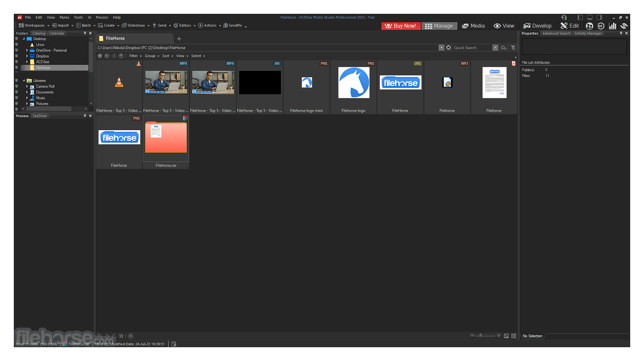644x361 pixels.
Task: Toggle the Quick Search filter funnel icon
Action: tap(513, 47)
